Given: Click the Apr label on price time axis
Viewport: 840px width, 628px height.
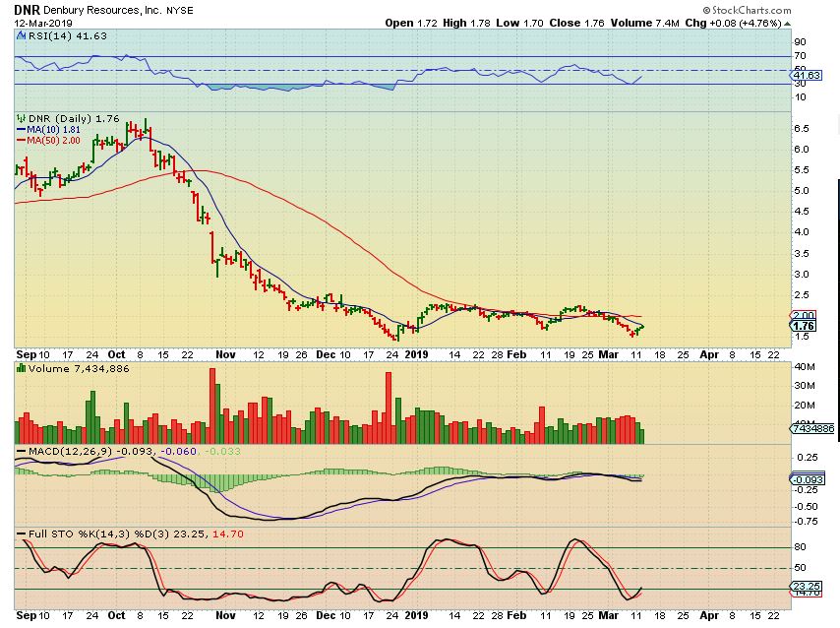Looking at the screenshot, I should [x=709, y=354].
